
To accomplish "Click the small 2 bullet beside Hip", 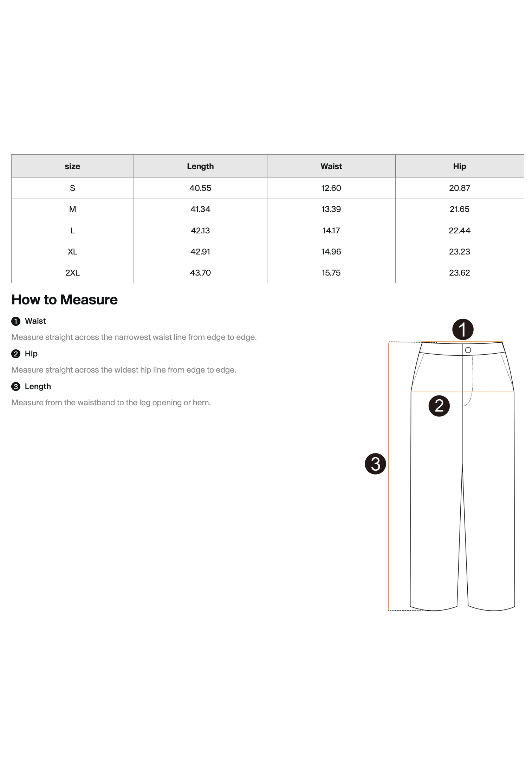I will pos(16,354).
